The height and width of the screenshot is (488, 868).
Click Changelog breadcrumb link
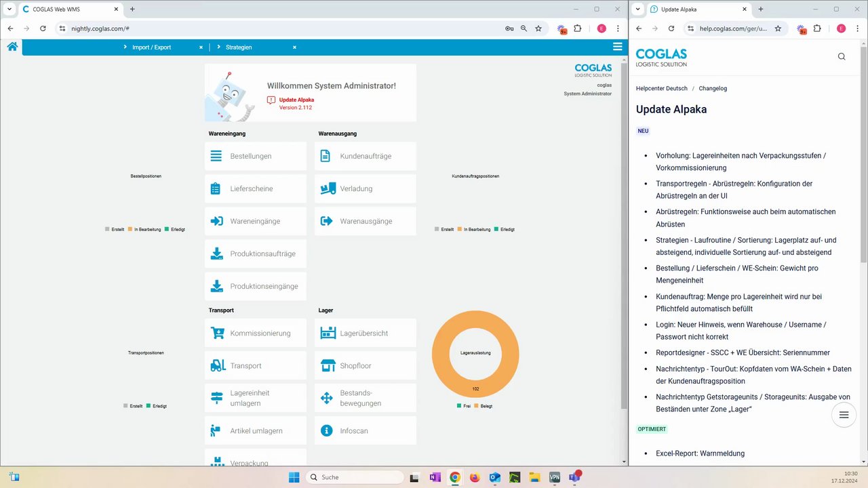pos(713,88)
